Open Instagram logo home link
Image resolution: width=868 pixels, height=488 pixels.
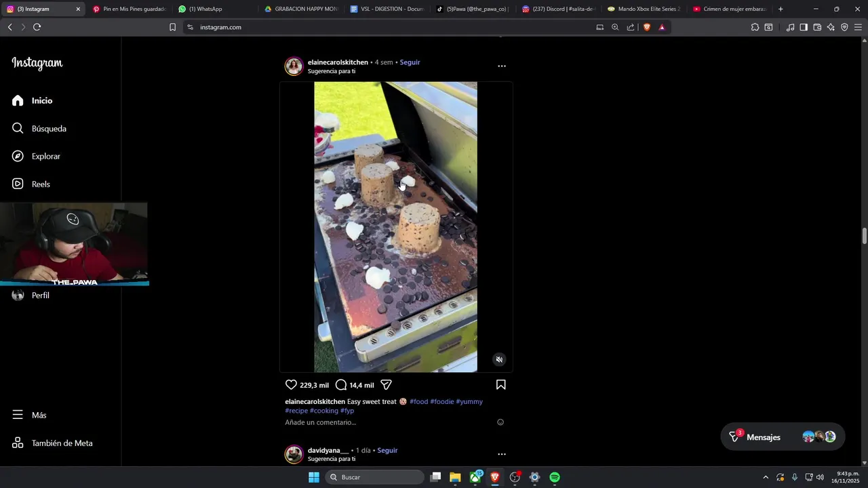pyautogui.click(x=37, y=63)
